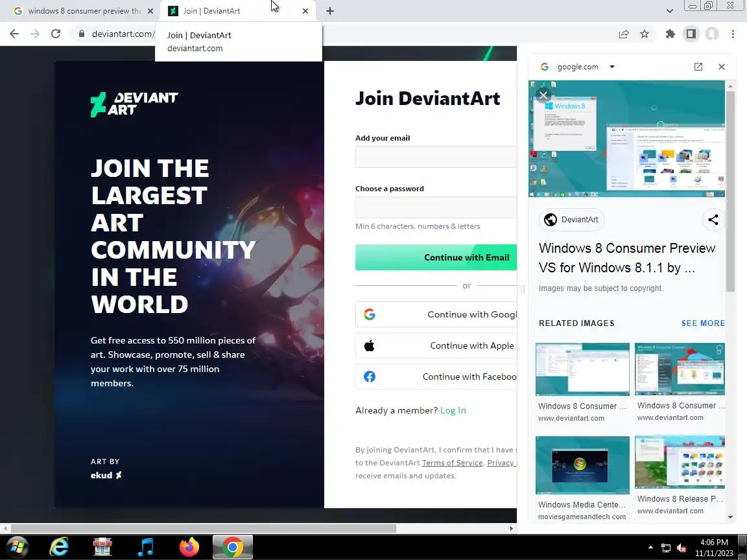The width and height of the screenshot is (747, 560).
Task: Click the Chrome taskbar button
Action: pyautogui.click(x=233, y=547)
